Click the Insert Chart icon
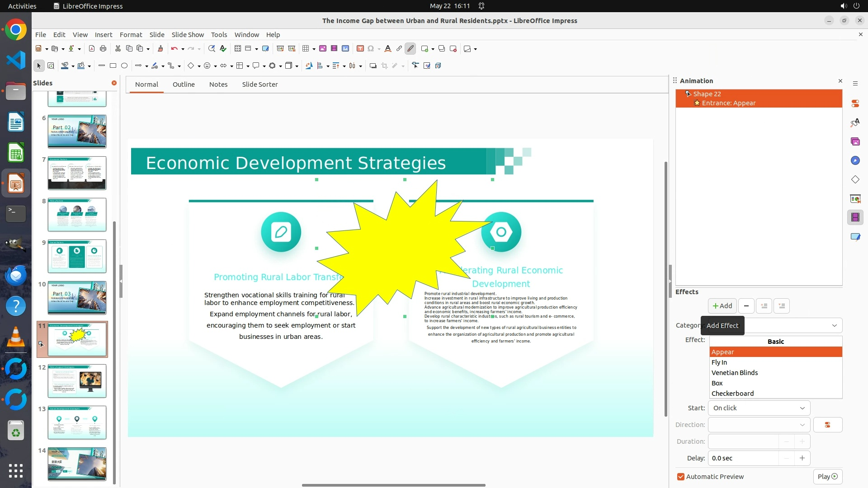 click(x=345, y=49)
